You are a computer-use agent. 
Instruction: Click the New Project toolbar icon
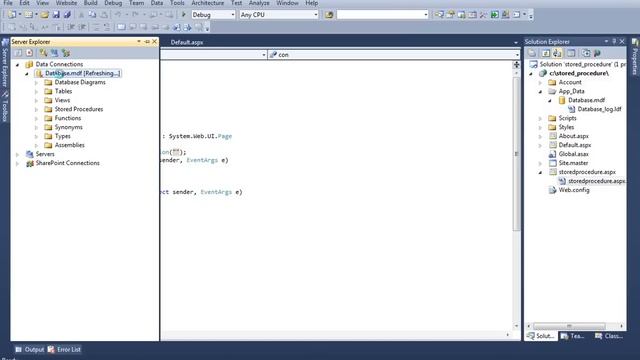[12, 15]
